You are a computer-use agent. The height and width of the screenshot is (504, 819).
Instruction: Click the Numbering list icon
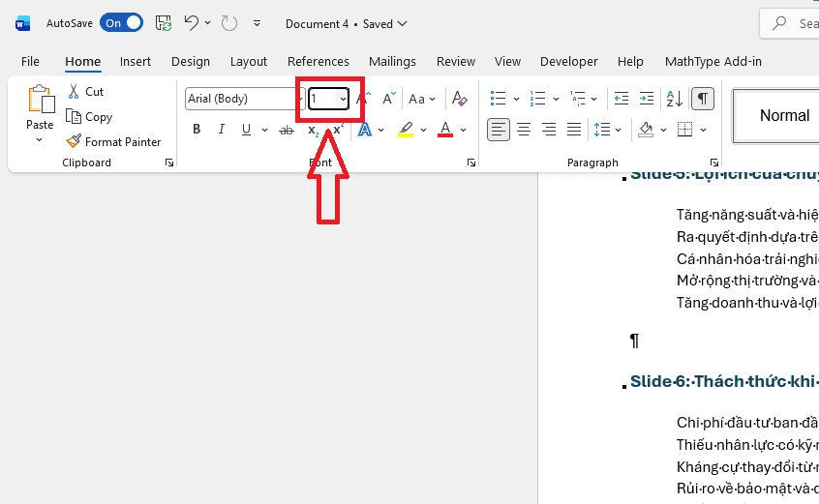(x=537, y=99)
